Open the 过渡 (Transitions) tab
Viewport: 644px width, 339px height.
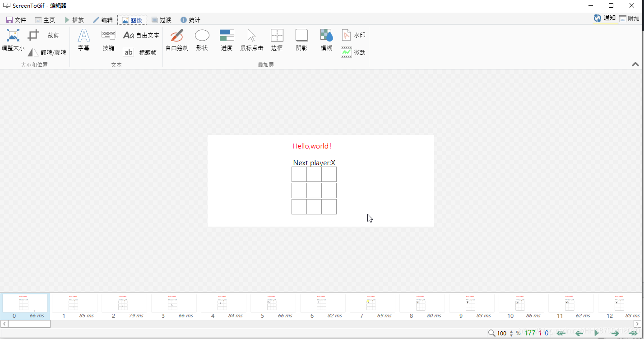point(162,20)
